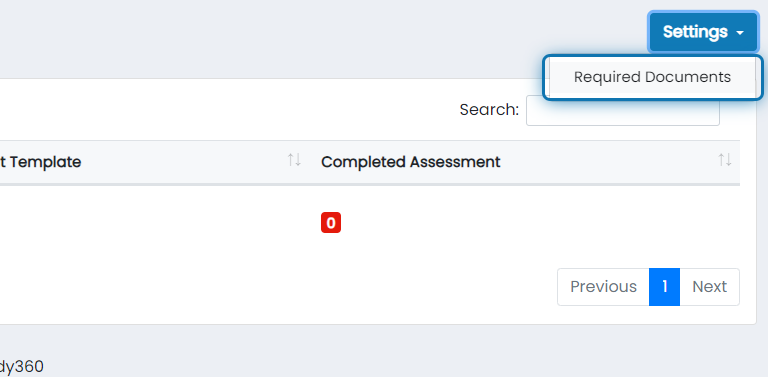Viewport: 768px width, 377px height.
Task: Click the footer text ending in dy360
Action: tap(22, 366)
